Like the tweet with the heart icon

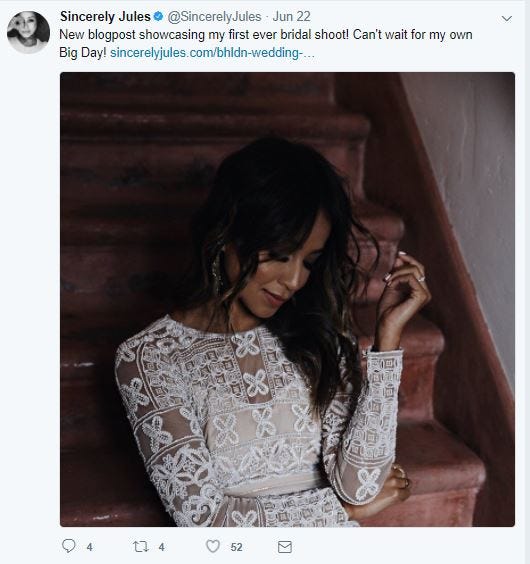pos(213,546)
